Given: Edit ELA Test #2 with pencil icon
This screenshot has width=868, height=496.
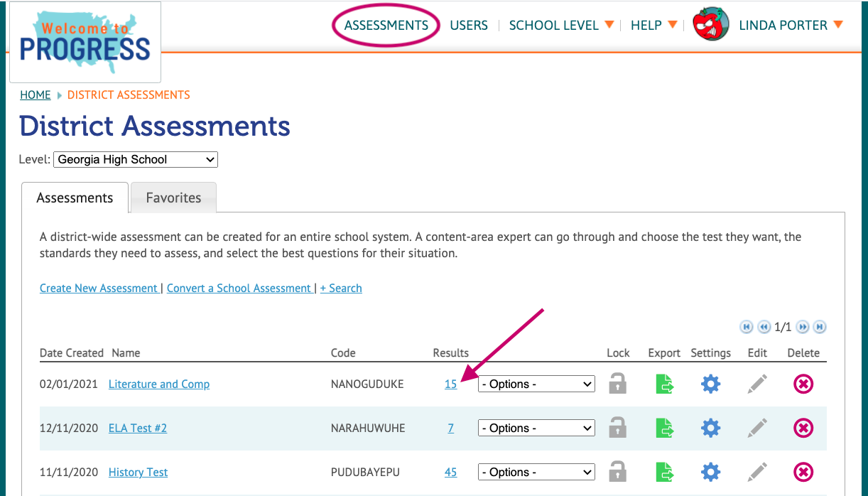Looking at the screenshot, I should click(x=757, y=428).
